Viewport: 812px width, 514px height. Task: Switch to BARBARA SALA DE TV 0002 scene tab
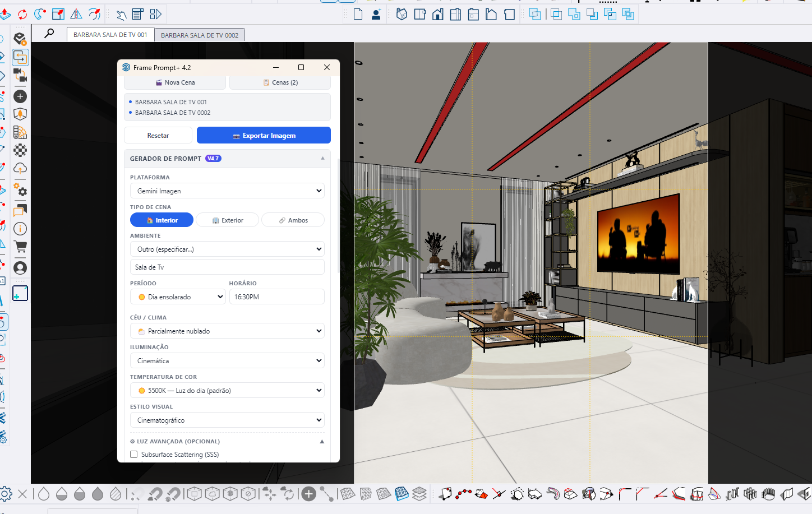[200, 35]
